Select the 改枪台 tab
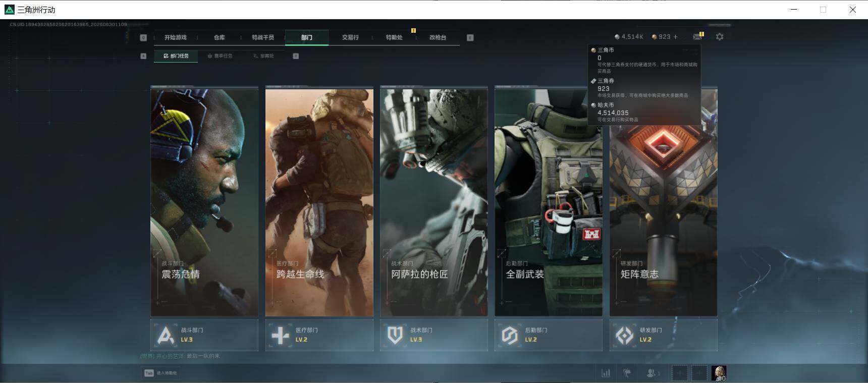This screenshot has height=383, width=868. (438, 37)
